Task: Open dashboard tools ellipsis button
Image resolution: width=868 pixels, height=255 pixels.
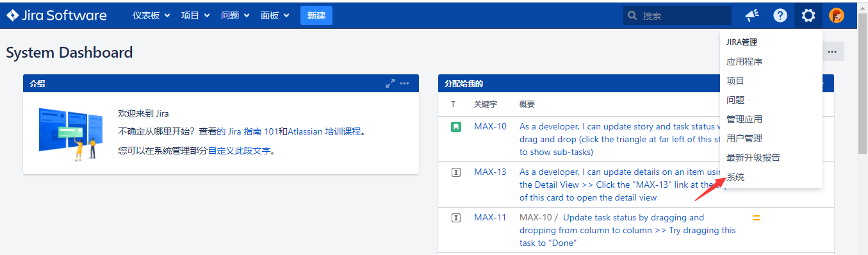Action: point(832,52)
